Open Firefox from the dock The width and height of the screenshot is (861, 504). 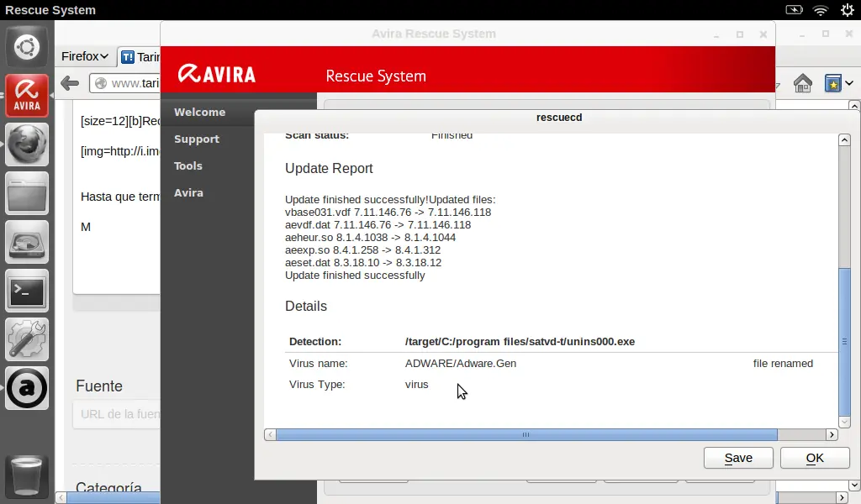coord(27,144)
